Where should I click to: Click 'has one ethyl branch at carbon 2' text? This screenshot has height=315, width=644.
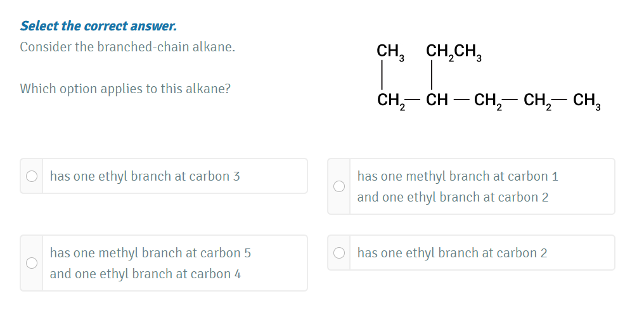tap(452, 253)
